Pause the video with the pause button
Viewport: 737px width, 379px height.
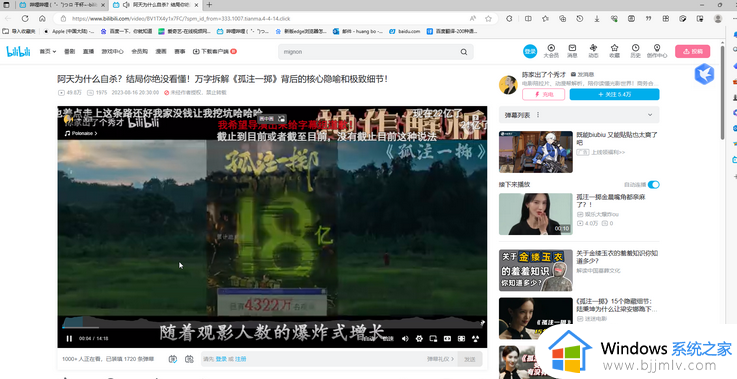(69, 339)
